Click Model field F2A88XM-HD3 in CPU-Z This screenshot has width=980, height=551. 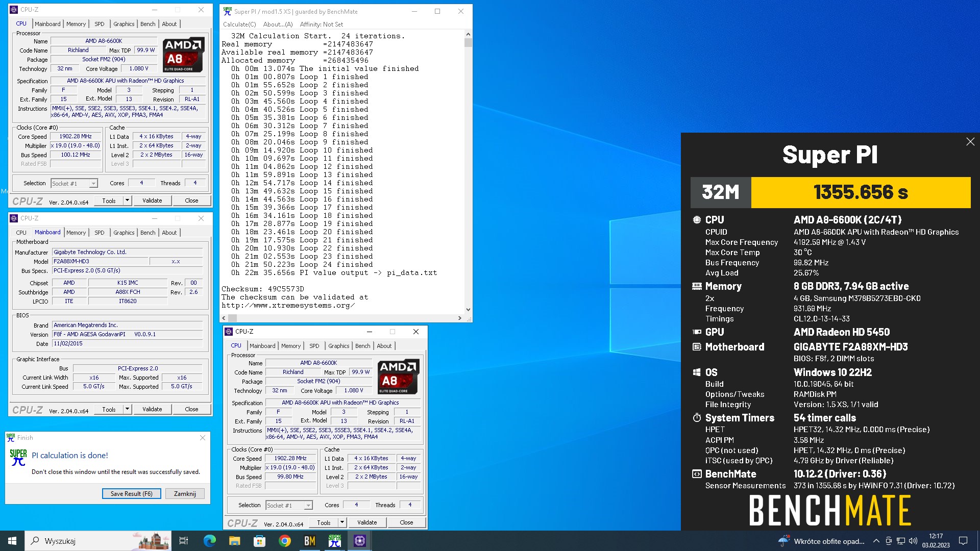point(100,261)
